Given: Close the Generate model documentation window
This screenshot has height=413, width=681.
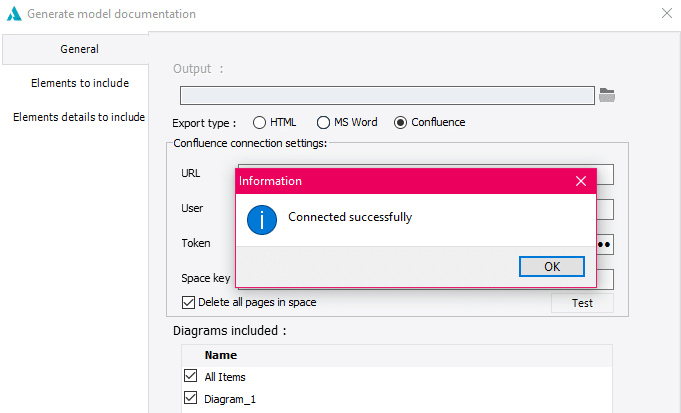Looking at the screenshot, I should pyautogui.click(x=667, y=14).
